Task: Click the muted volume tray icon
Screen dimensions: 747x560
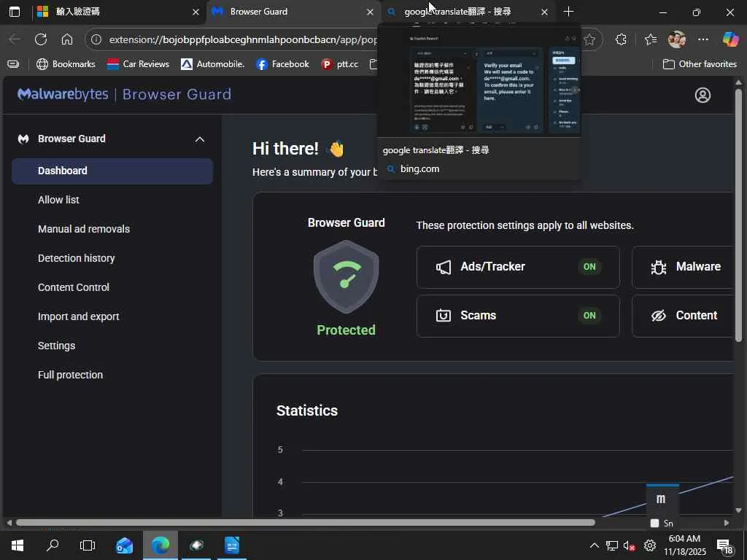Action: (x=630, y=546)
